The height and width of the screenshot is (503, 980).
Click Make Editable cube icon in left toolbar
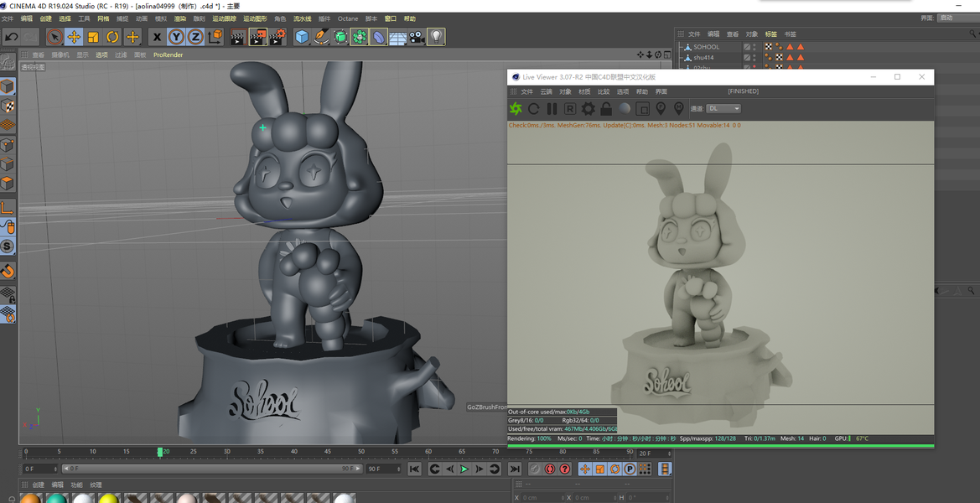pyautogui.click(x=8, y=86)
